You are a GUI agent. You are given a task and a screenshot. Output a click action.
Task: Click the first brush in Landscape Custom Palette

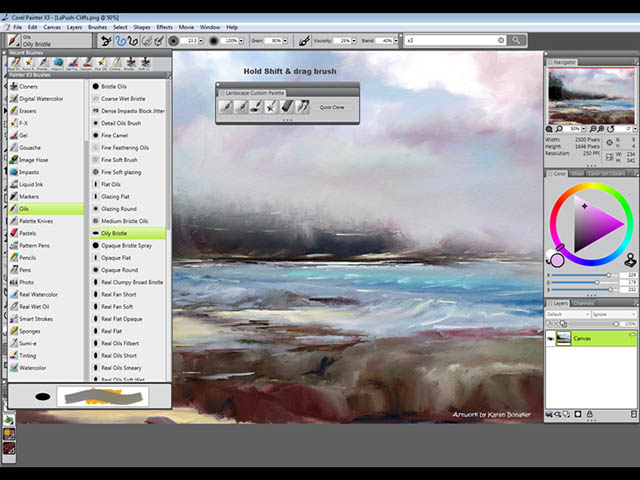[226, 107]
